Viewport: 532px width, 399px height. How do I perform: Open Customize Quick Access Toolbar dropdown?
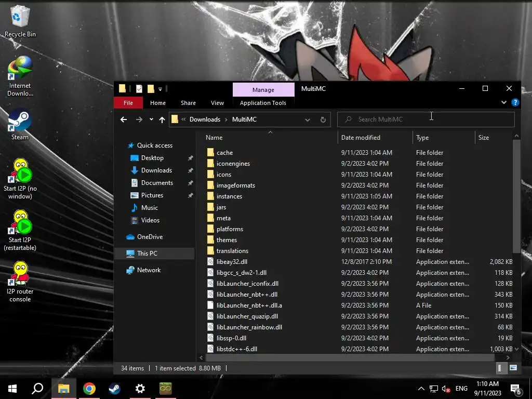click(x=160, y=89)
